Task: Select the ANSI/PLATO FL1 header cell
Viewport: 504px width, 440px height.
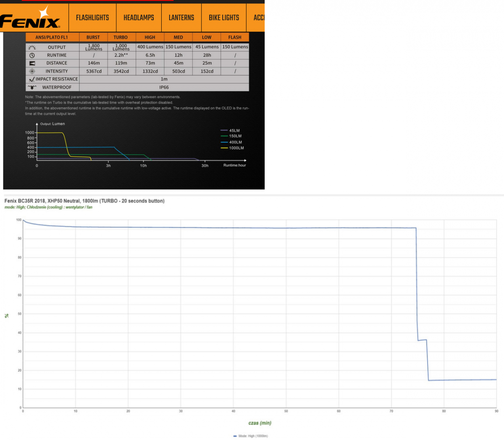Action: click(52, 37)
